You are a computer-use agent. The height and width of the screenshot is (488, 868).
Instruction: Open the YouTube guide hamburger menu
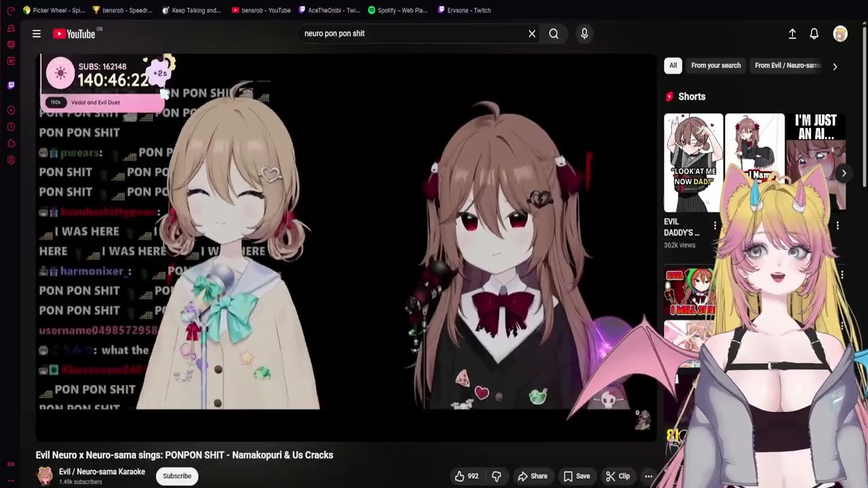pyautogui.click(x=37, y=34)
